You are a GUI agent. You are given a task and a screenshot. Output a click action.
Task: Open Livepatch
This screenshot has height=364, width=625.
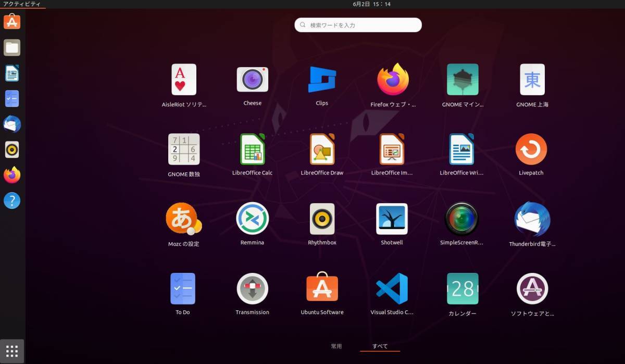(x=531, y=149)
